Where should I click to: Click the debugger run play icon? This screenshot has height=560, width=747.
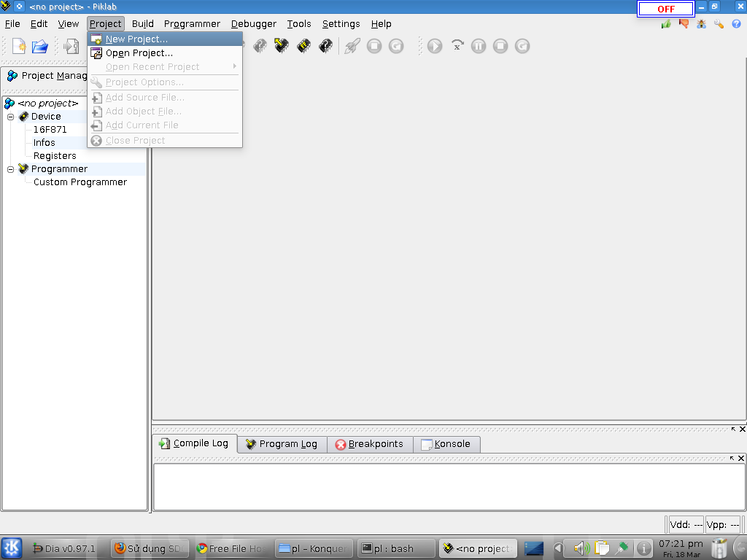pos(435,46)
